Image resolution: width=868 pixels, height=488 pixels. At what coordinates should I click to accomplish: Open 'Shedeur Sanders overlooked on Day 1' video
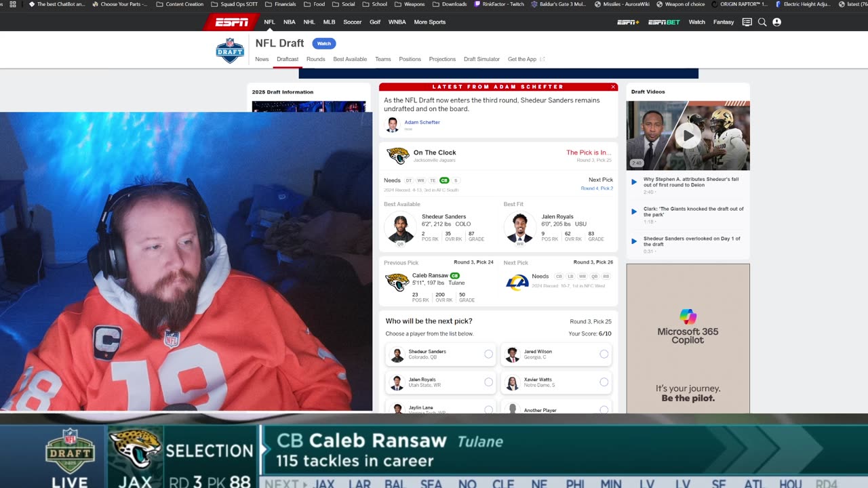[692, 241]
